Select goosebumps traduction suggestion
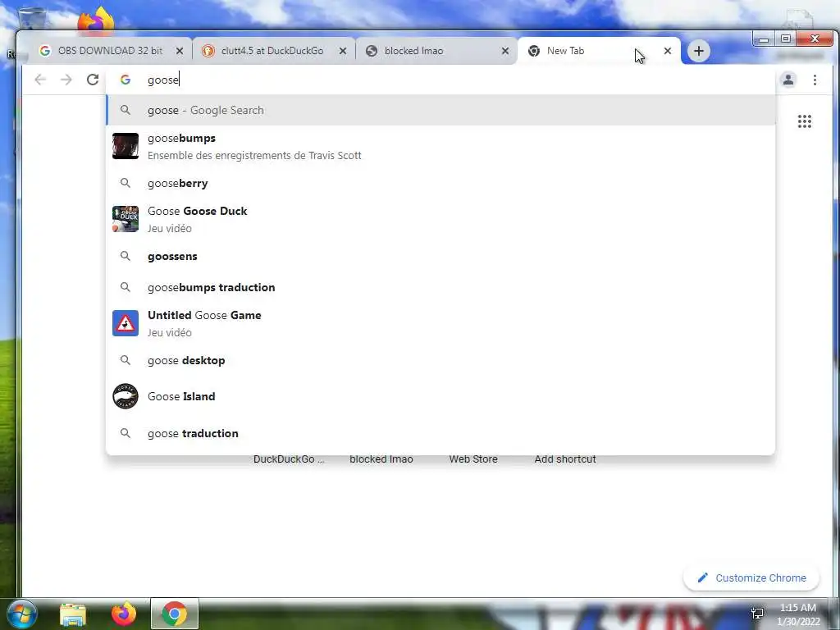This screenshot has height=630, width=840. tap(441, 287)
